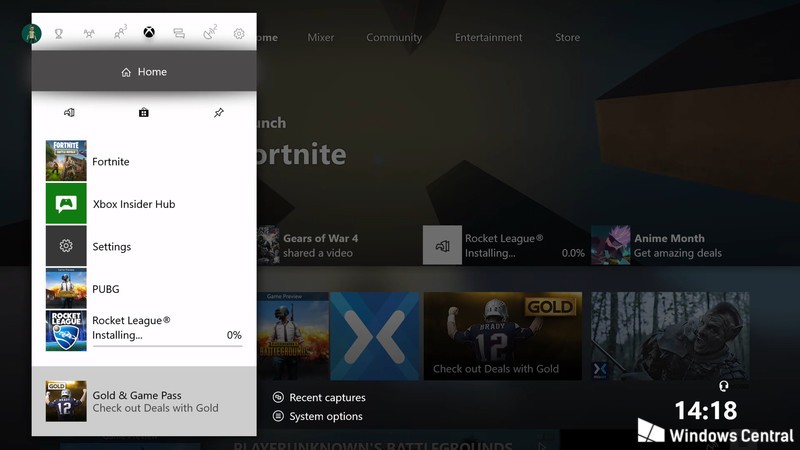Open Settings from the guide list
Screen dimensions: 800x450
click(144, 246)
